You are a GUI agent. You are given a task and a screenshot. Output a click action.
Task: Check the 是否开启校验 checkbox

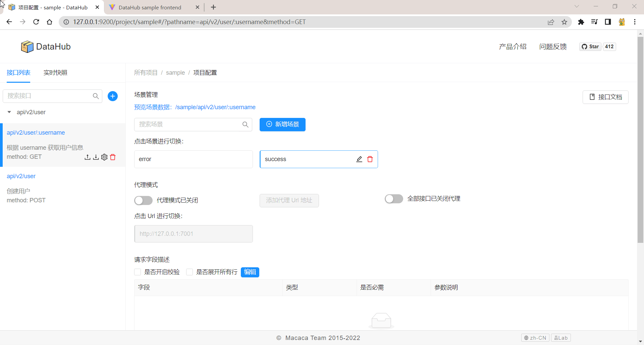[x=138, y=272]
